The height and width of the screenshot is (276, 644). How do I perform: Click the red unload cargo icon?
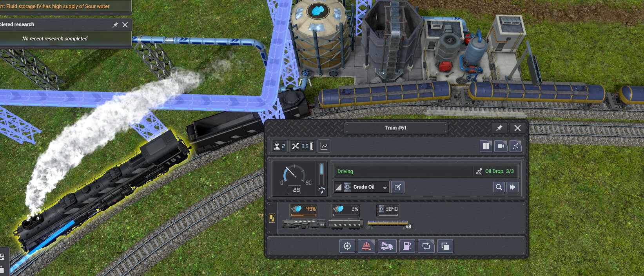366,246
